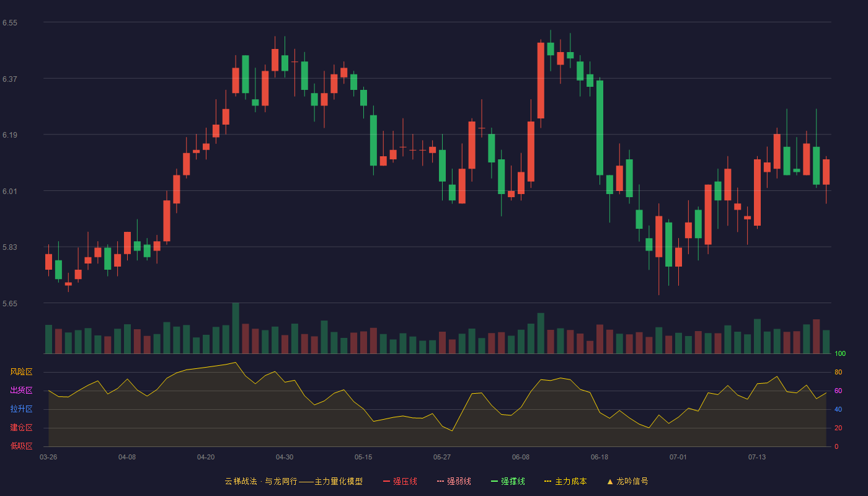Click the 5.65 price axis label
The width and height of the screenshot is (868, 496).
click(10, 304)
